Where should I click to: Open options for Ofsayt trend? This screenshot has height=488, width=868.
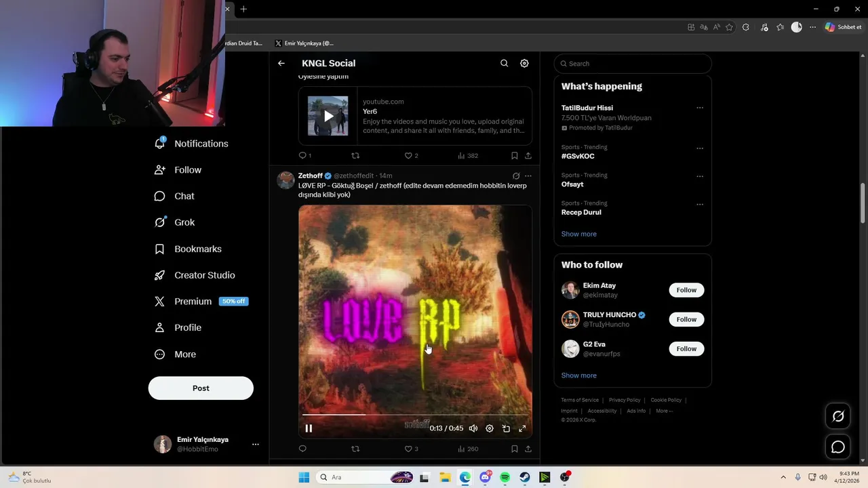coord(700,176)
